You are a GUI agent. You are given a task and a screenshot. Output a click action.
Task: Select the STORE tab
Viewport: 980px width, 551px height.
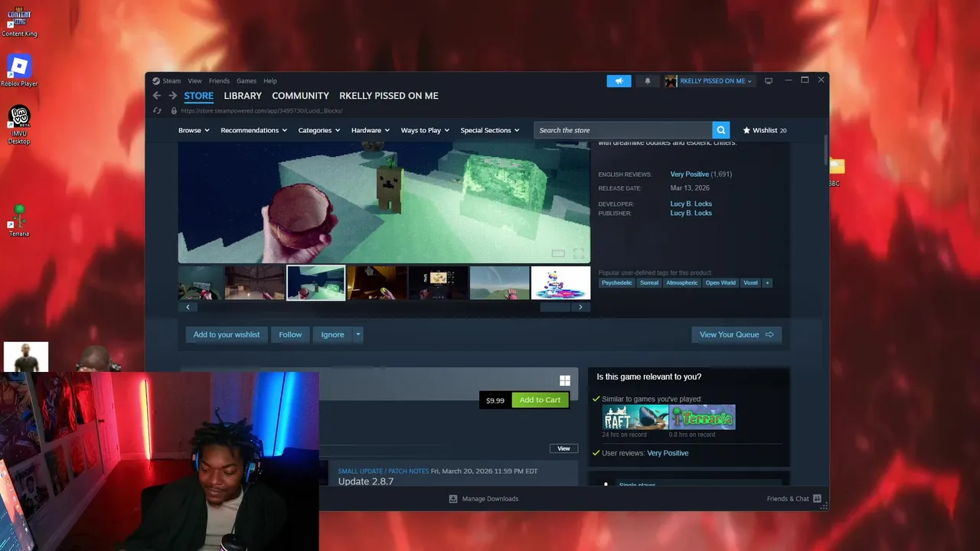(x=198, y=96)
